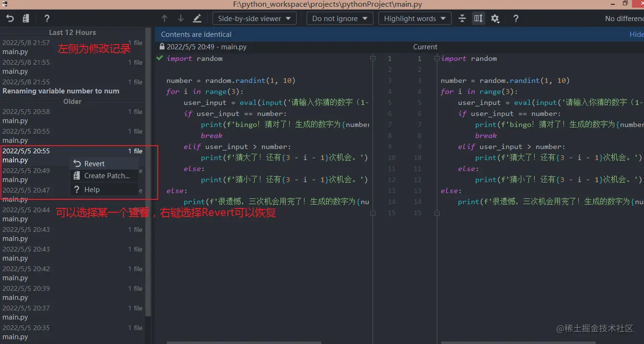Select the 2022/5/5 20:58 revision

tap(72, 116)
